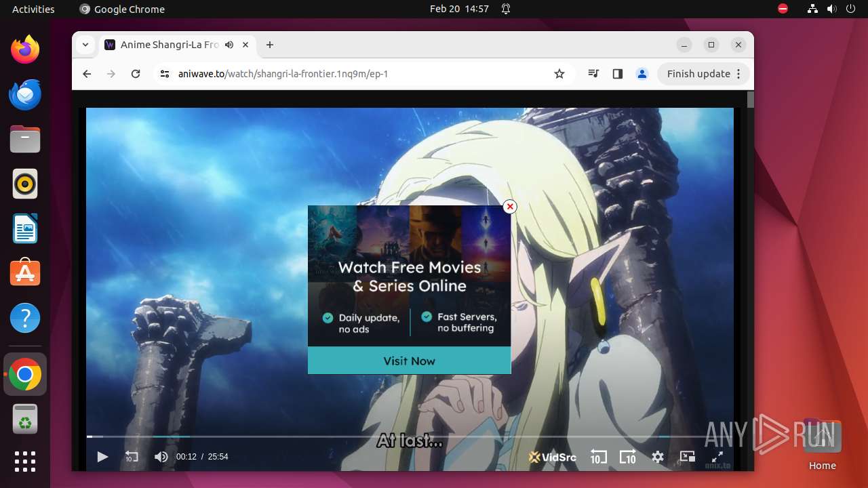Open media controls in Chrome toolbar

[593, 74]
